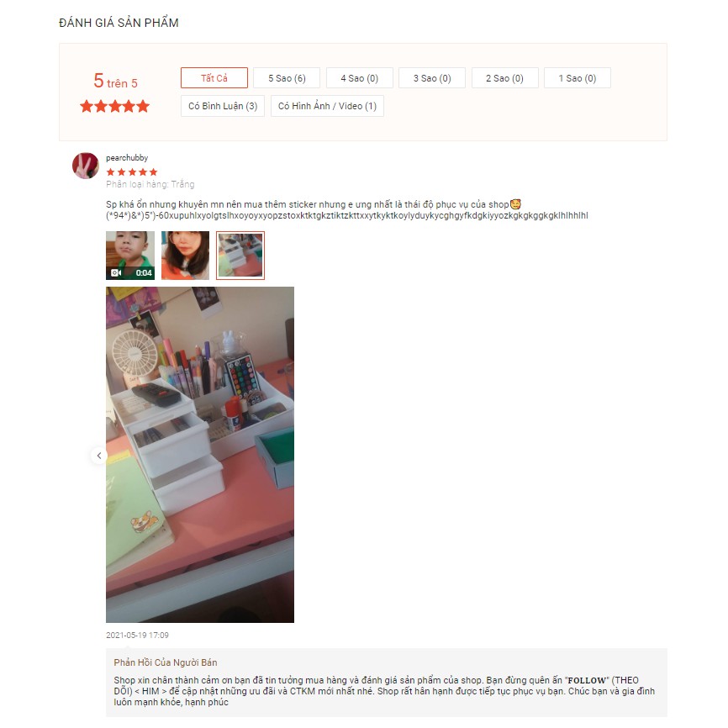Image resolution: width=728 pixels, height=728 pixels.
Task: Click the video camera icon on thumbnail
Action: point(116,272)
